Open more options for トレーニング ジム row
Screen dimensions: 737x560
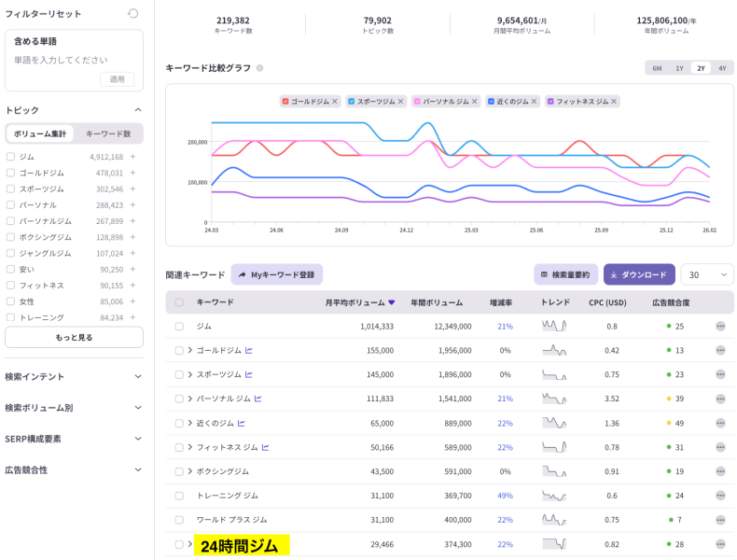click(x=720, y=496)
